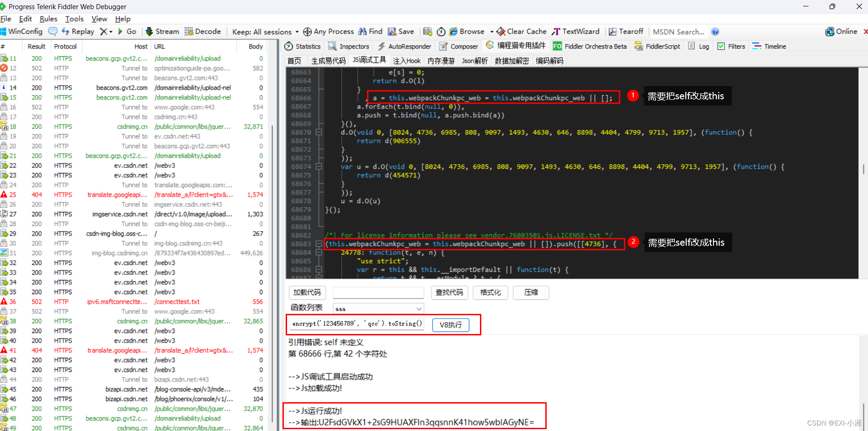Viewport: 868px width, 431px height.
Task: Open the Tools menu
Action: [75, 19]
